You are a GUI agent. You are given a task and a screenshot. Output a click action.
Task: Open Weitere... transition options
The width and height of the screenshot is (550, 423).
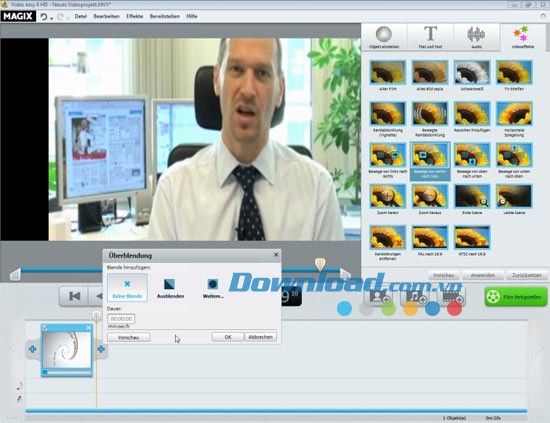[x=213, y=288]
